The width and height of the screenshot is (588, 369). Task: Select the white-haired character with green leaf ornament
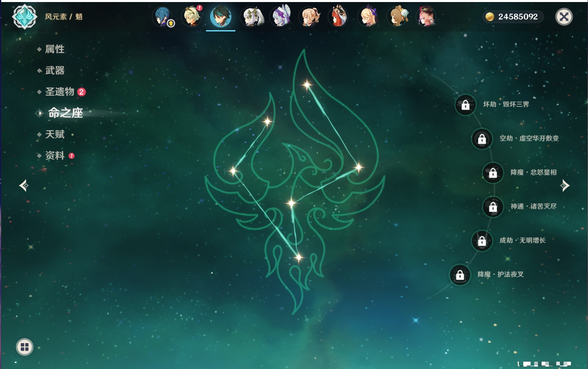252,17
